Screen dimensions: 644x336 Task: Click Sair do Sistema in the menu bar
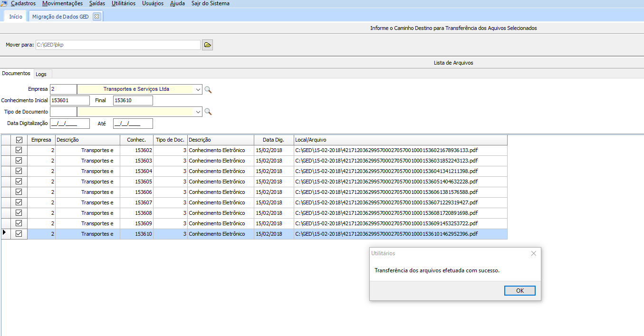(210, 3)
